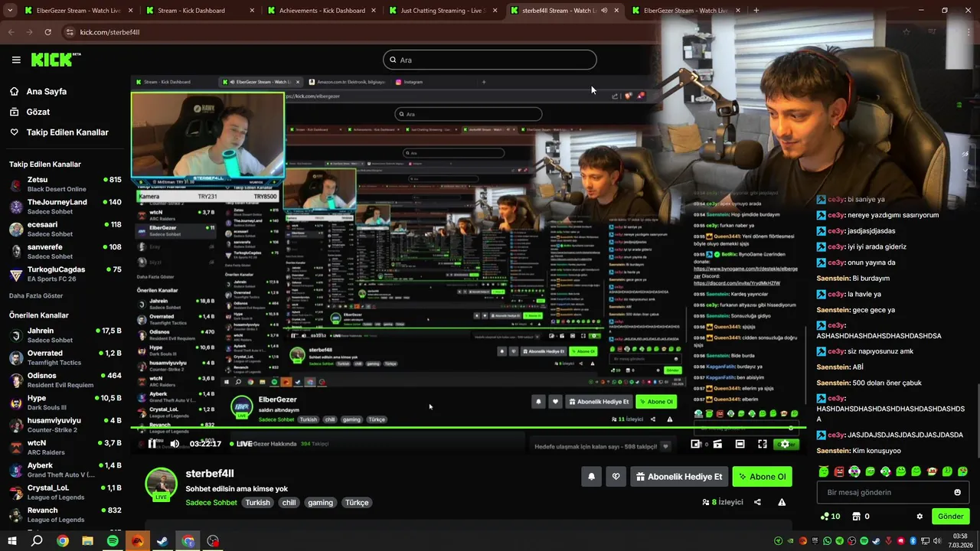980x551 pixels.
Task: Open TurkogluCagdas channel in sidebar
Action: 65,274
